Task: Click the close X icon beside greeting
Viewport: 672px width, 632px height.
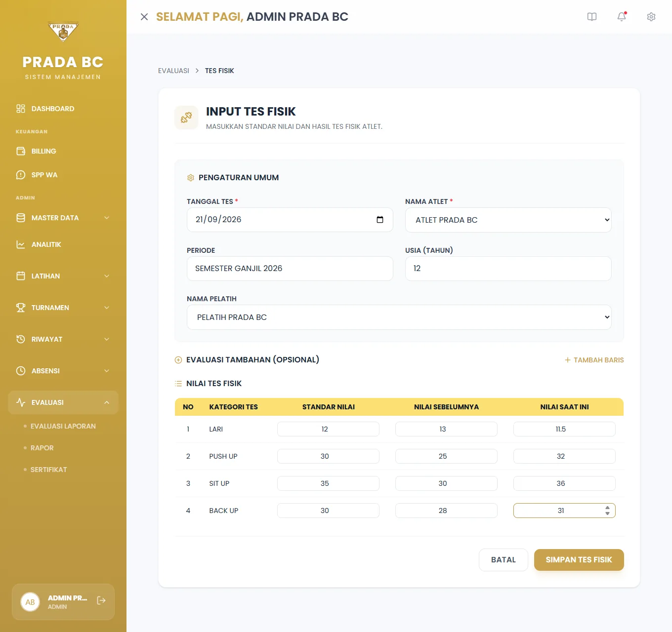Action: coord(144,17)
